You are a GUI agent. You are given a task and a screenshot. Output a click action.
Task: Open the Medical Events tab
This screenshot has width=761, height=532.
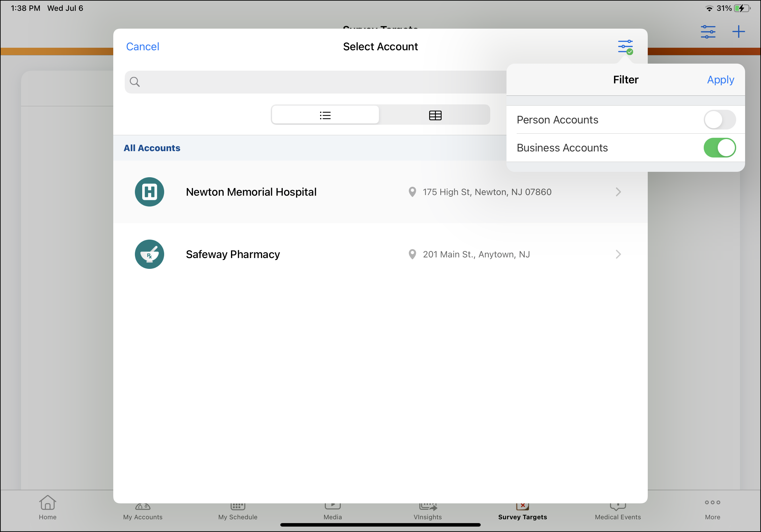(618, 517)
